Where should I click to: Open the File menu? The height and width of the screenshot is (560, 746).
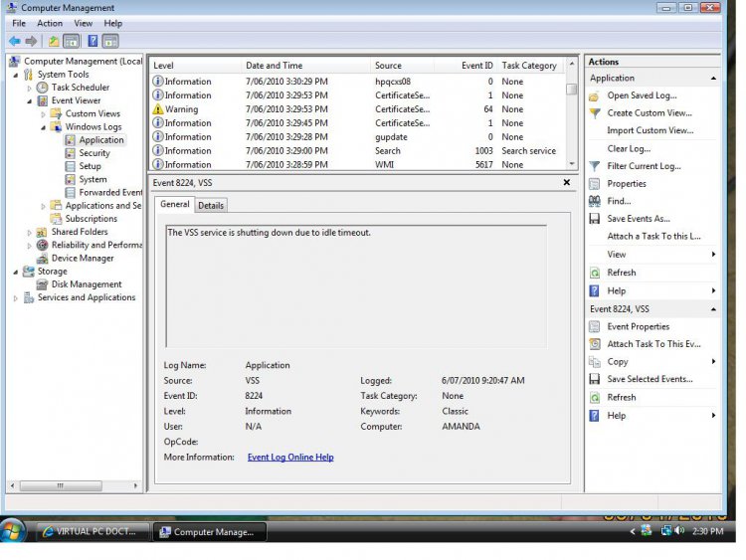[19, 23]
